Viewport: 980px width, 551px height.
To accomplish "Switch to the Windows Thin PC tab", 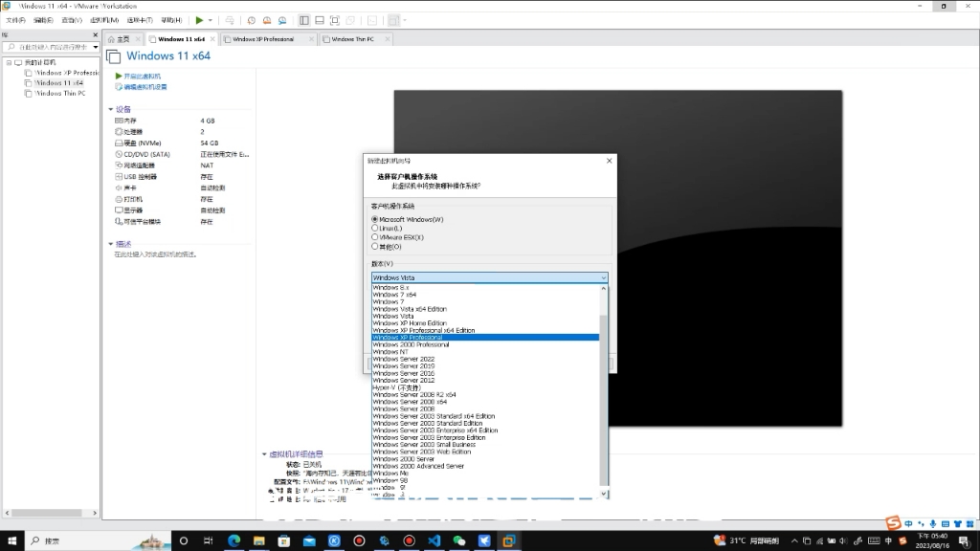I will [x=351, y=39].
